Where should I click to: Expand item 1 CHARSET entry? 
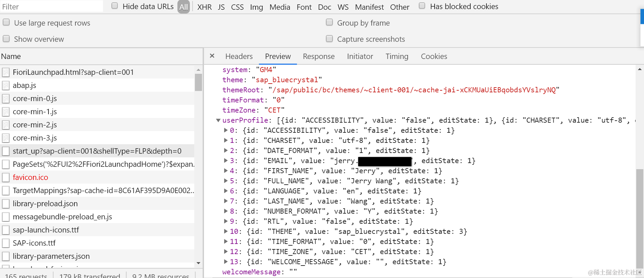pos(226,140)
